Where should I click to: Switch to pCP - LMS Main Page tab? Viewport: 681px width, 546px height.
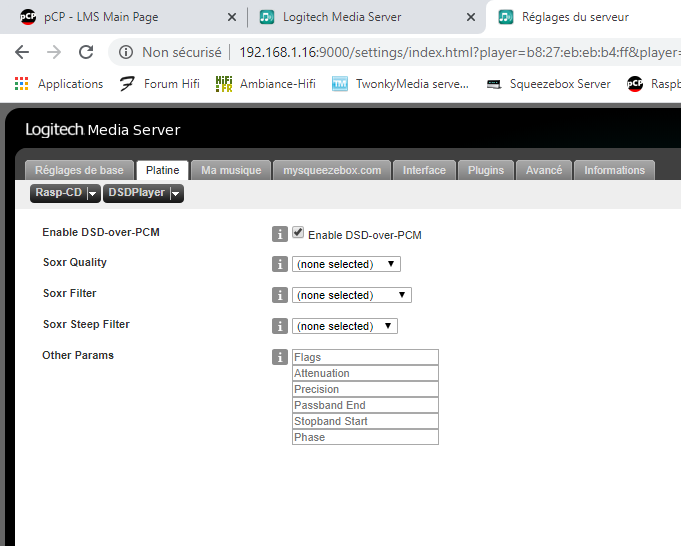[x=101, y=17]
